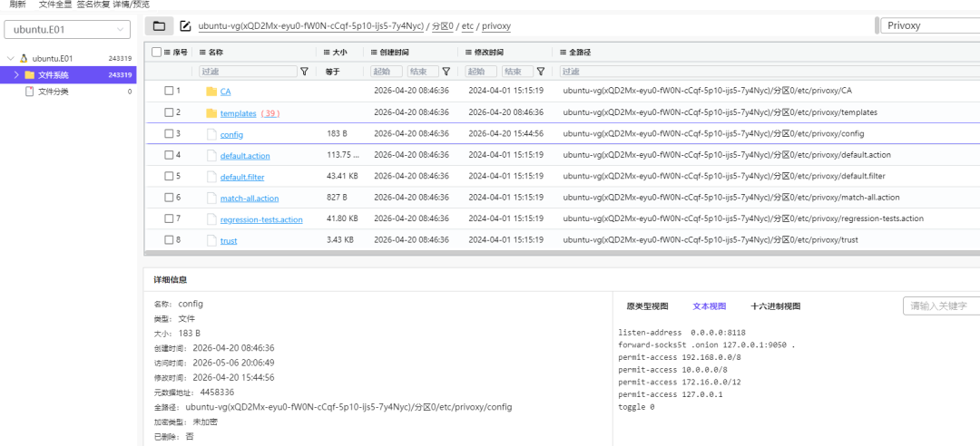Open the templates folder link
The image size is (980, 446).
238,113
